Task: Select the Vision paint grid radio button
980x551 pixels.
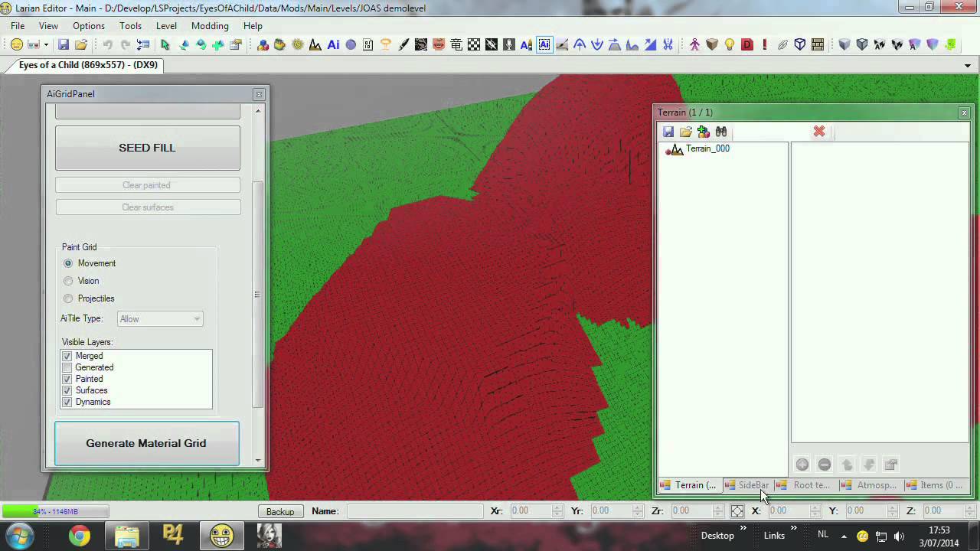Action: click(68, 281)
